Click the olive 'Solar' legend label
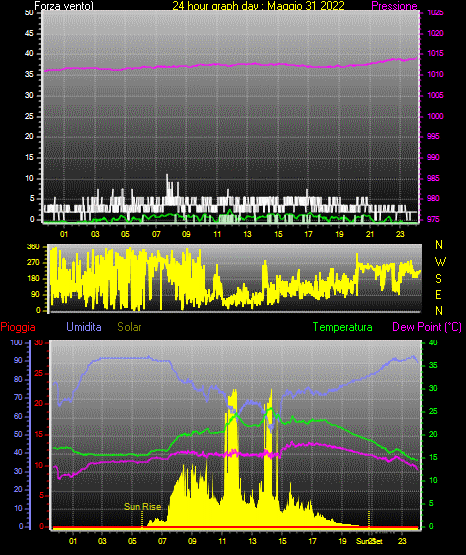The width and height of the screenshot is (466, 555). tap(129, 327)
